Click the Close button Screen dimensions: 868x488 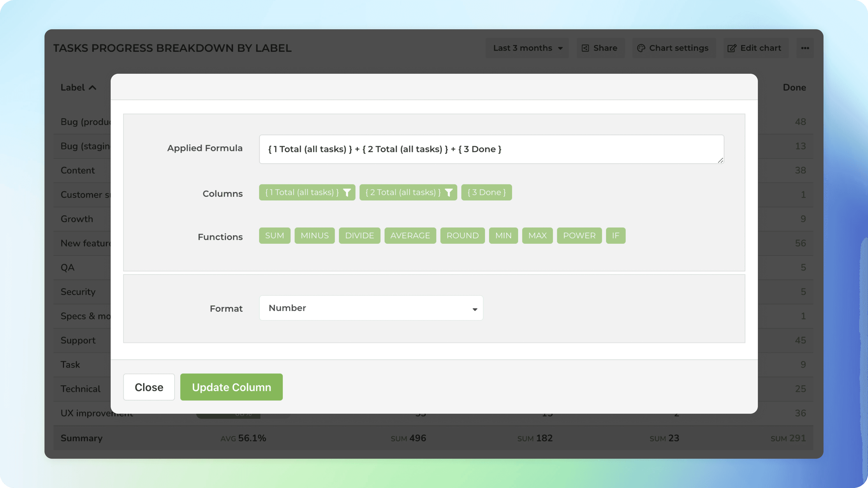pyautogui.click(x=149, y=387)
